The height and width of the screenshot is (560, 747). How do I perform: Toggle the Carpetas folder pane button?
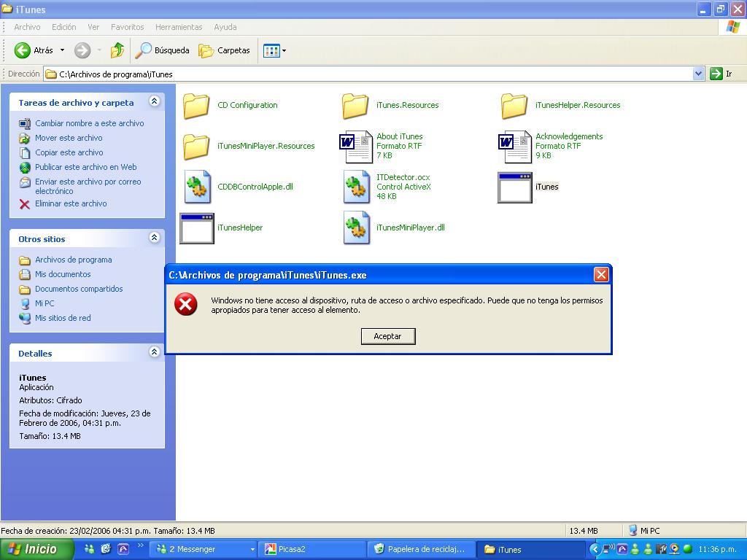(225, 50)
